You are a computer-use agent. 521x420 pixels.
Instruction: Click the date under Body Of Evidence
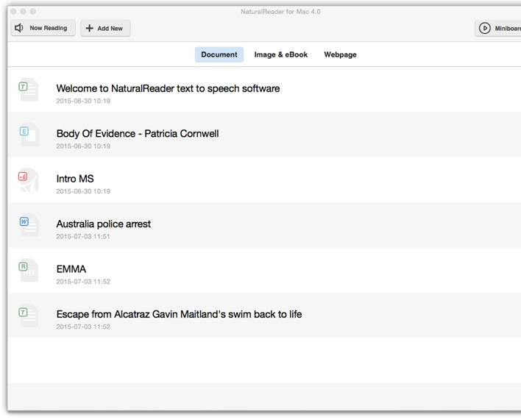(x=83, y=146)
